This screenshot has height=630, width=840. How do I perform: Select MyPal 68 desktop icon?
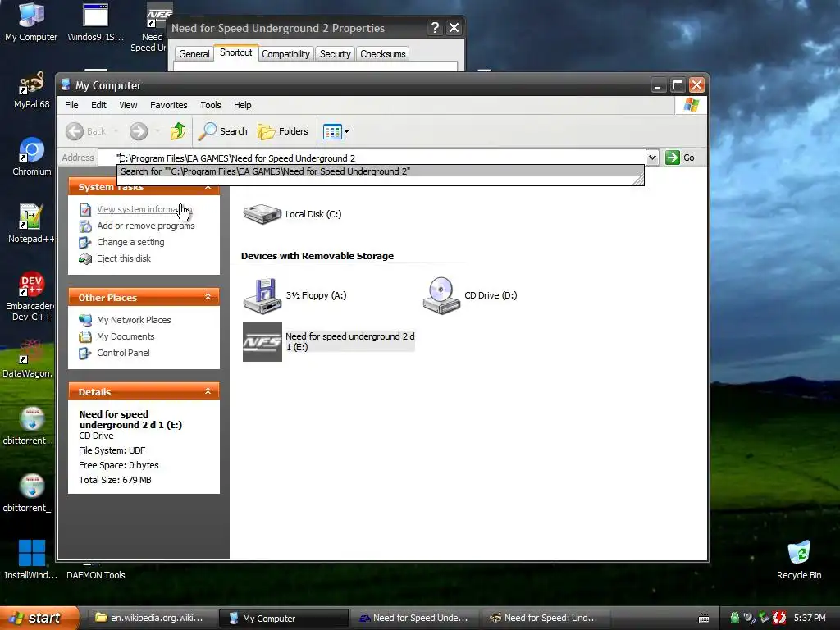click(31, 90)
